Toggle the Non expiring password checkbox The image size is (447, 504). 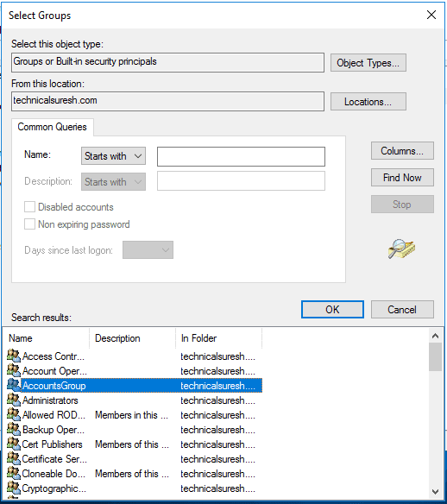pyautogui.click(x=29, y=224)
